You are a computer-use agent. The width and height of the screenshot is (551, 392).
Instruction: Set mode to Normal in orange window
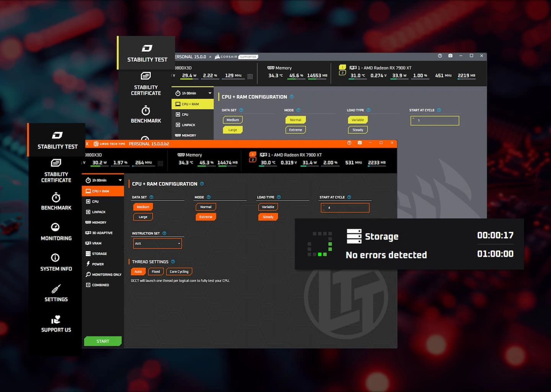pos(206,207)
